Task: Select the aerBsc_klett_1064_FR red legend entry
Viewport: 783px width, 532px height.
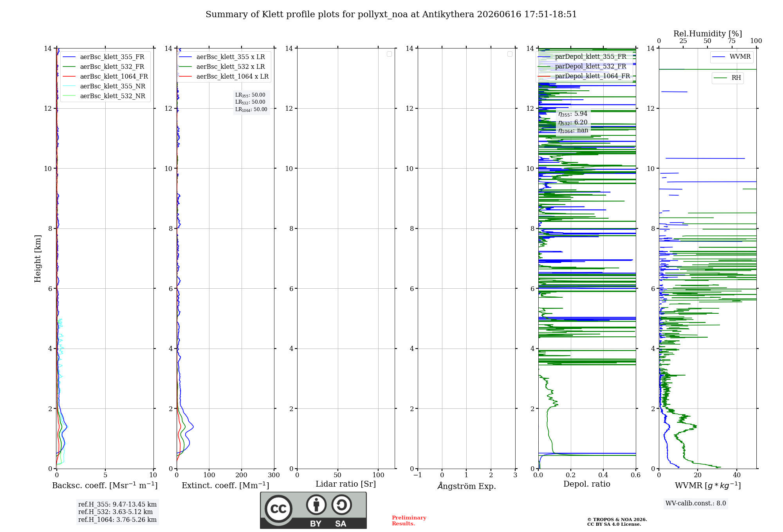Action: [x=105, y=77]
